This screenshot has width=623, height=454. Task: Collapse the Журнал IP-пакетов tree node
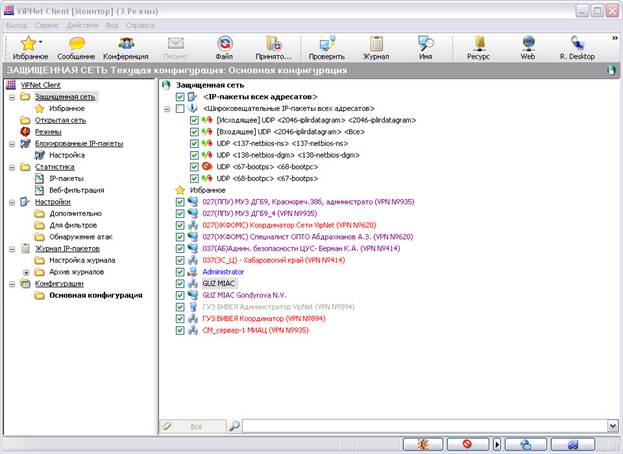point(12,249)
